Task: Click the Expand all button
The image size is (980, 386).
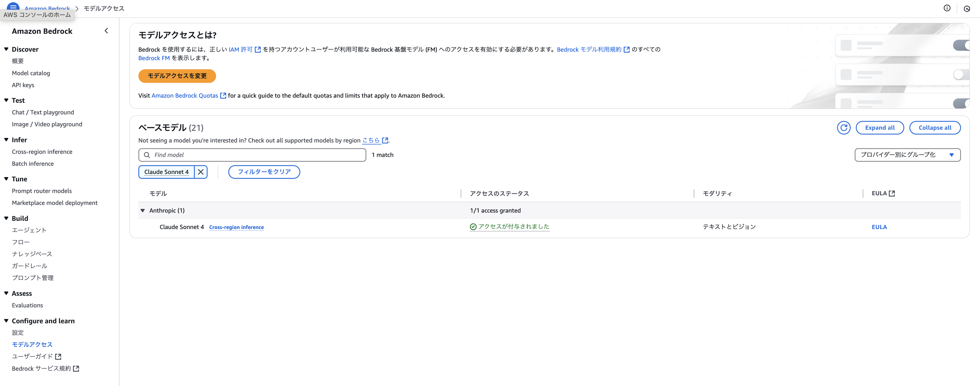Action: (880, 128)
